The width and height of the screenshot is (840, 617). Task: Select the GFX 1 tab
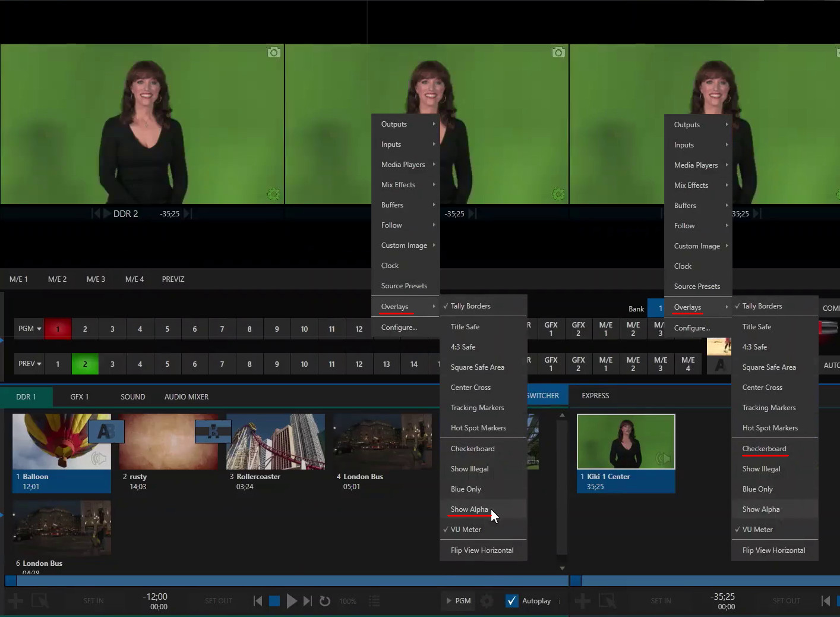(79, 396)
